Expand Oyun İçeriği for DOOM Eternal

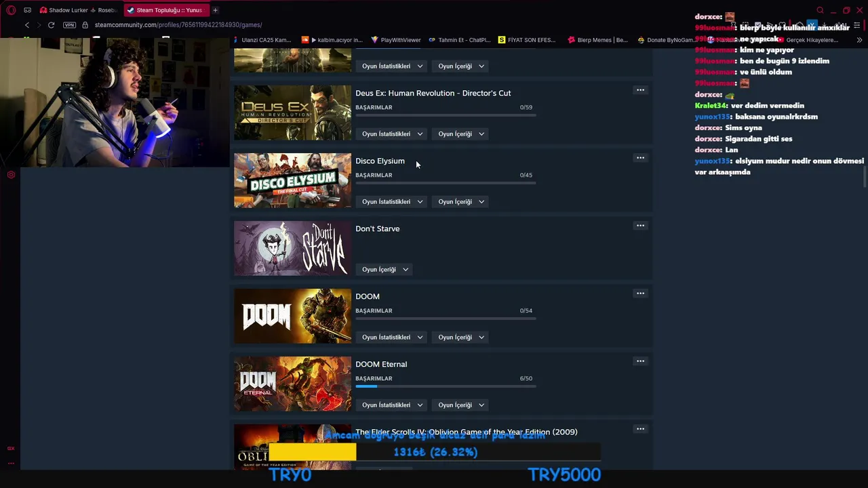point(461,405)
